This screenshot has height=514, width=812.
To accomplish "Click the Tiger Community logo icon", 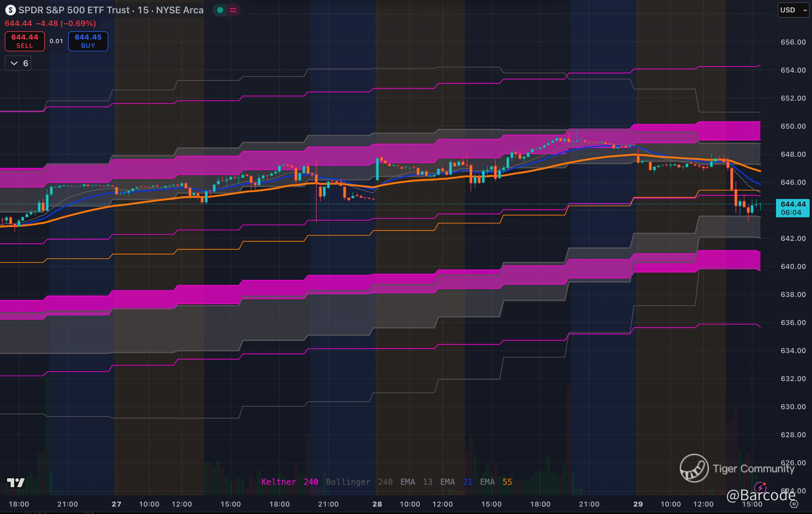I will pos(694,468).
